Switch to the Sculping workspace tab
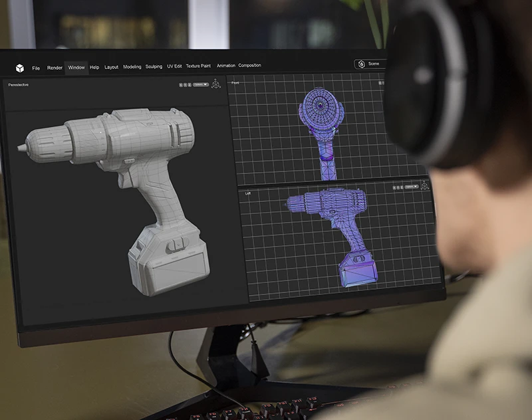The image size is (532, 420). [x=154, y=66]
